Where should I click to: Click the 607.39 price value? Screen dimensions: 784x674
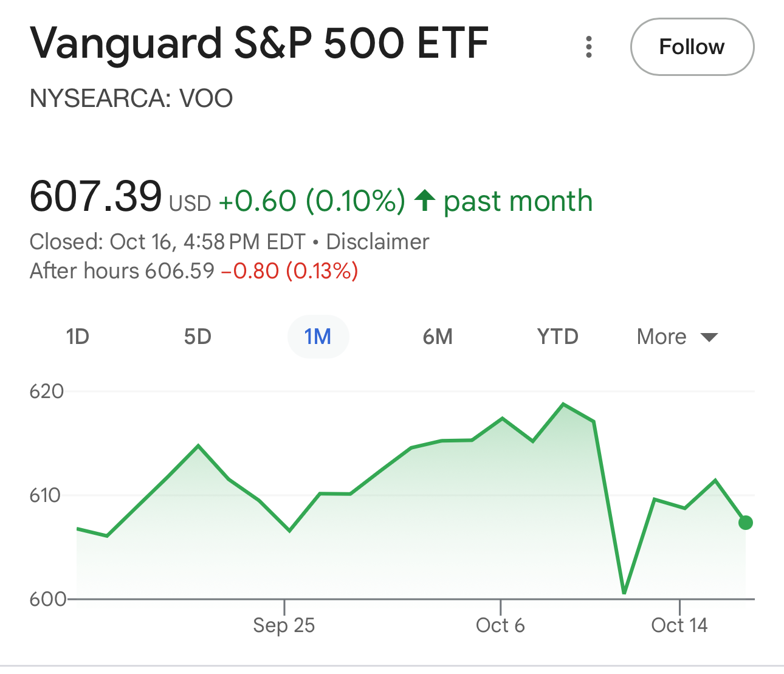coord(96,196)
